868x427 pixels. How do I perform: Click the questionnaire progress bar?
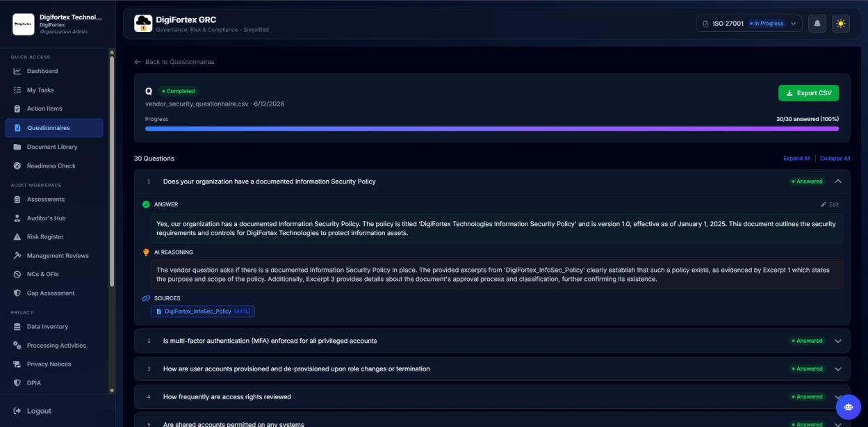pyautogui.click(x=492, y=129)
